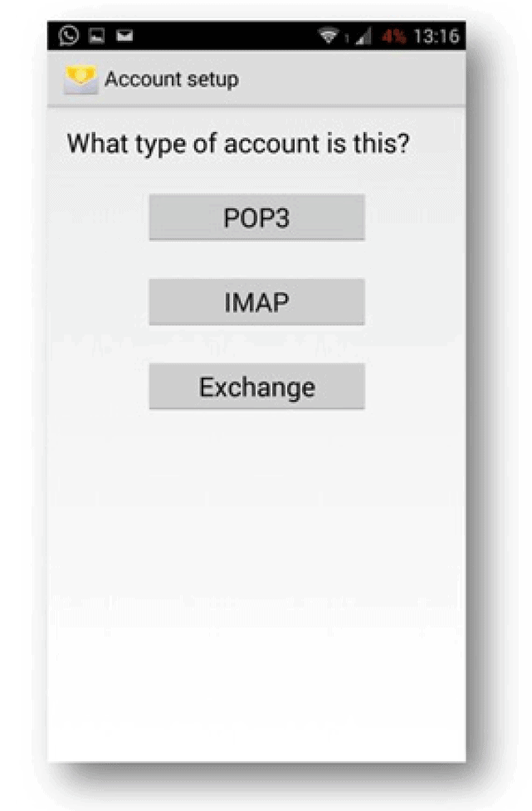The width and height of the screenshot is (532, 811).
Task: Pick the Exchange account option
Action: pos(256,387)
